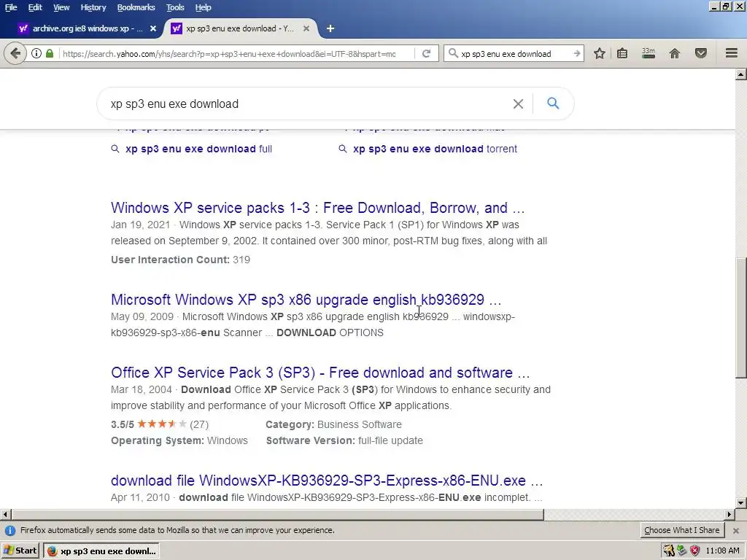Open Windows XP service packs 1-3 result
The width and height of the screenshot is (747, 560).
coord(318,208)
